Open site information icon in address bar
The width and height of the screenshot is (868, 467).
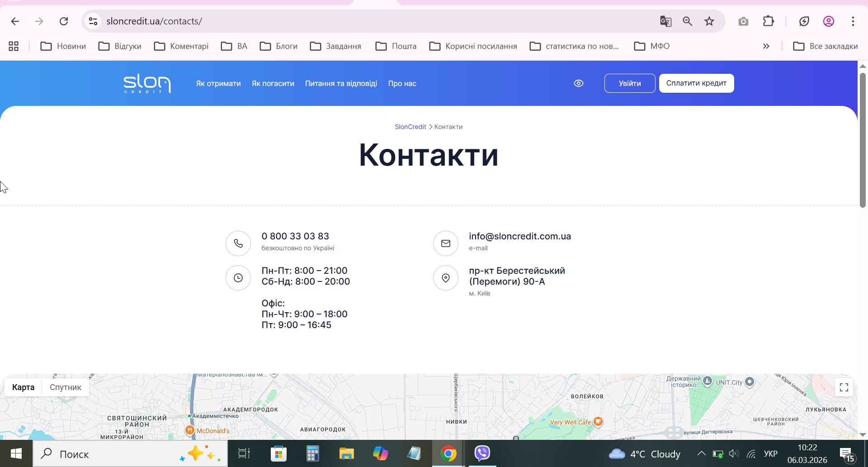point(93,21)
